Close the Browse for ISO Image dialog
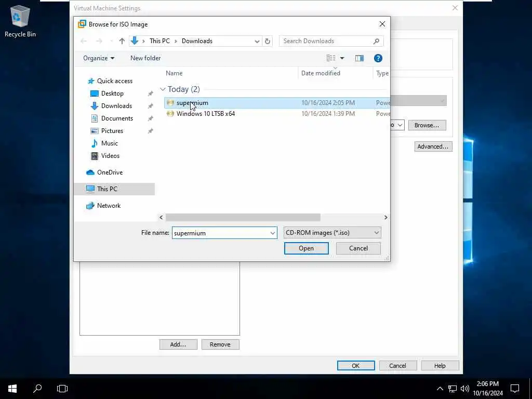Viewport: 532px width, 399px height. pos(382,24)
